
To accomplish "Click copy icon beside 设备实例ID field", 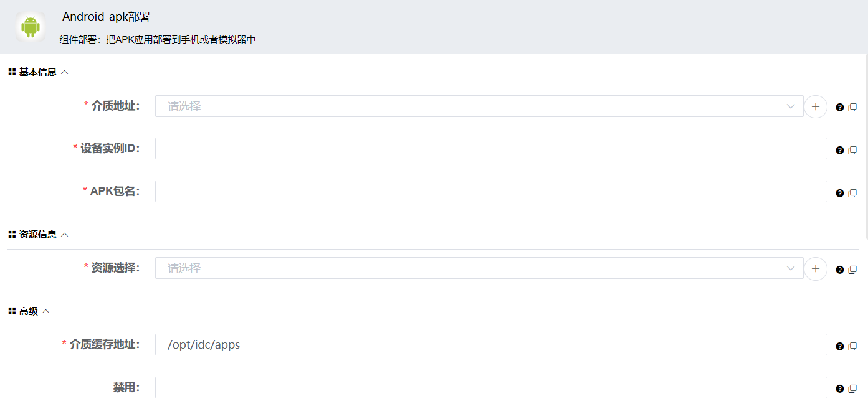I will coord(852,150).
